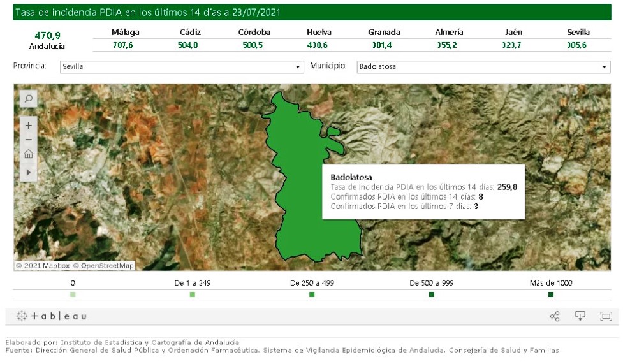623x364 pixels.
Task: Select the Sevilla value 305,6
Action: 576,45
